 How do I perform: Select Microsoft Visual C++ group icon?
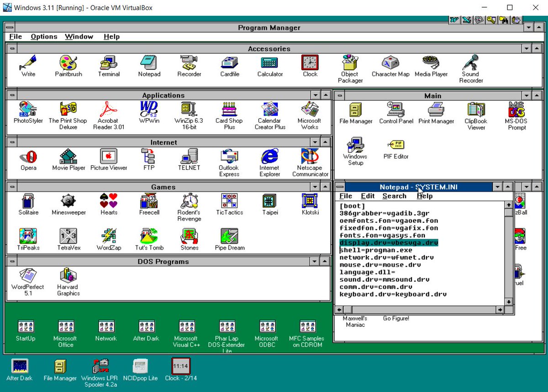(186, 333)
